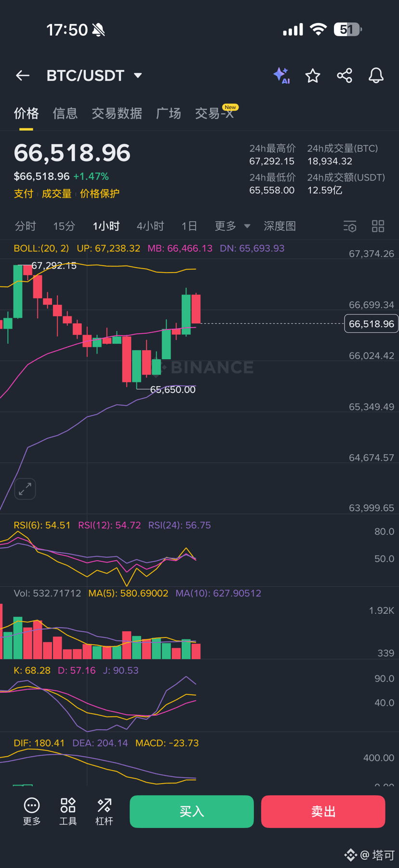Tap the current price tag 66,518.96 on axis
Viewport: 399px width, 868px height.
coord(371,324)
